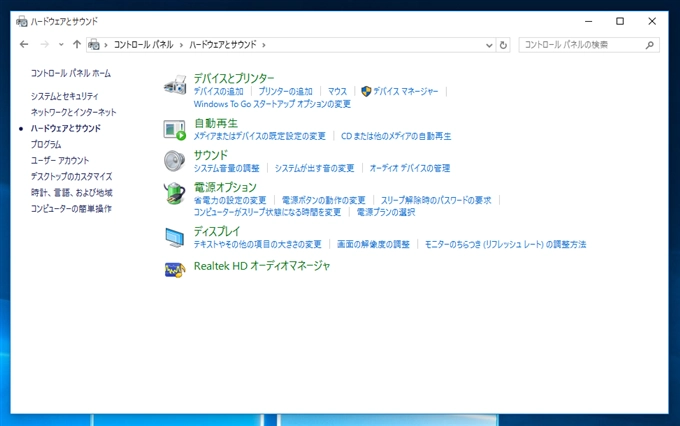Click テキストやその他の項目の大きさの変更
The width and height of the screenshot is (680, 426).
point(258,244)
